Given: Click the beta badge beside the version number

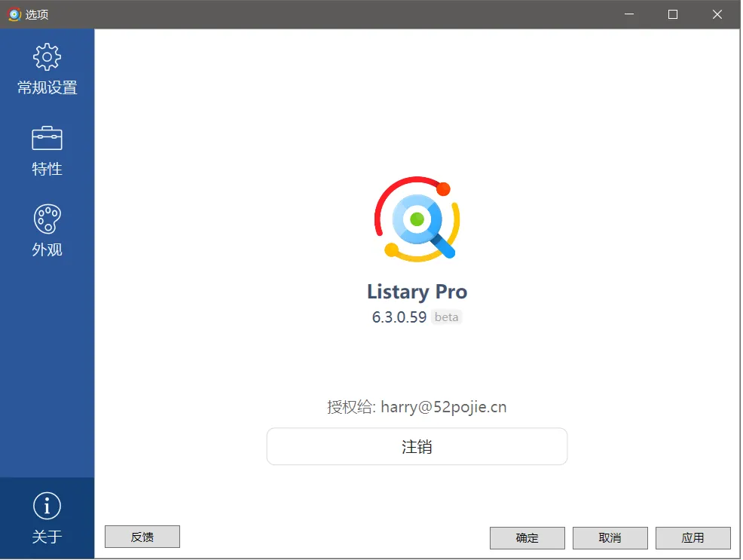Looking at the screenshot, I should coord(446,317).
